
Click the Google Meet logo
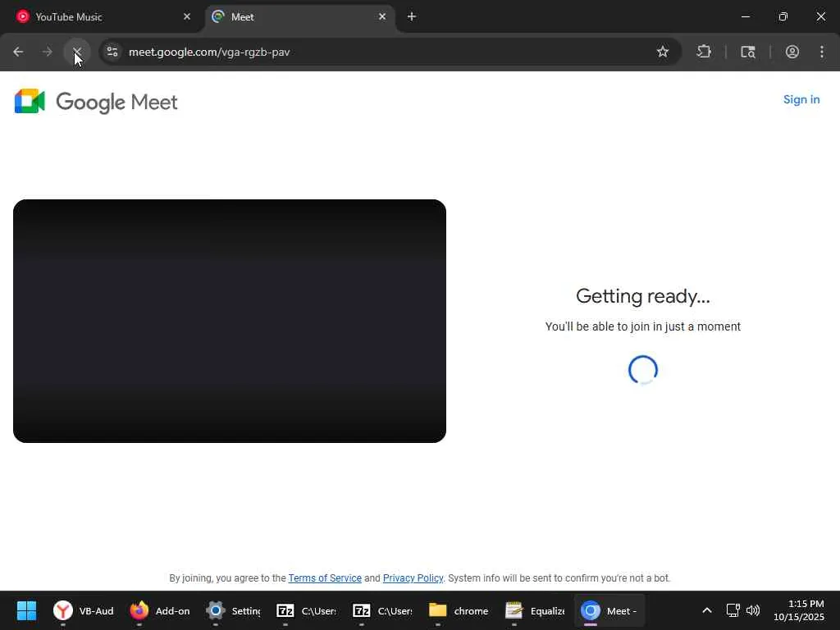pyautogui.click(x=96, y=101)
